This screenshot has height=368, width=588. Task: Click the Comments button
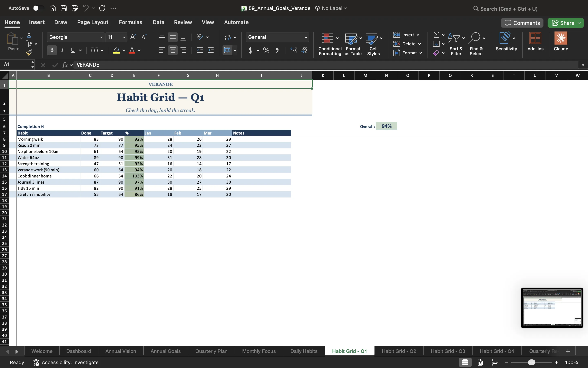tap(522, 23)
